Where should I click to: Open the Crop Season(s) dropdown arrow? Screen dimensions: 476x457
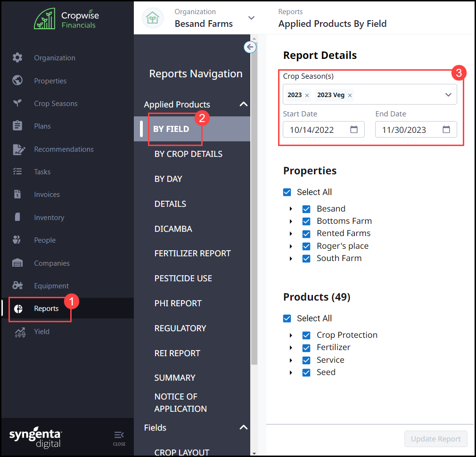[x=448, y=95]
